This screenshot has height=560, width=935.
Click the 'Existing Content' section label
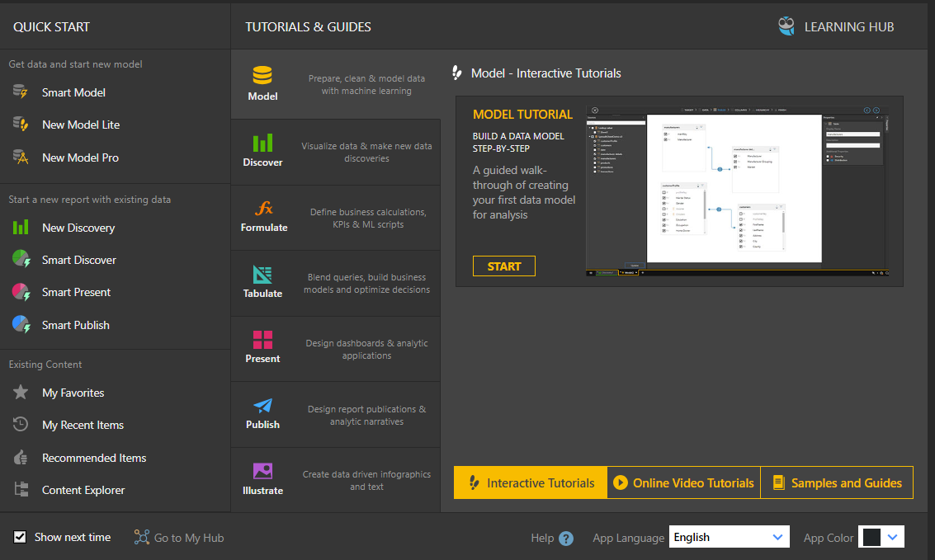[45, 364]
